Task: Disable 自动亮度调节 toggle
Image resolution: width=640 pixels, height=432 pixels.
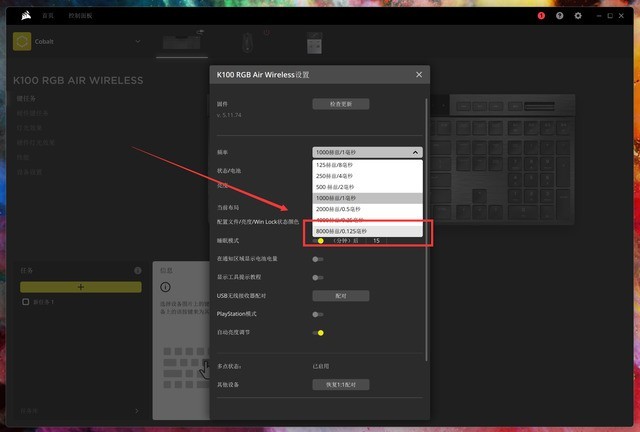Action: click(318, 333)
